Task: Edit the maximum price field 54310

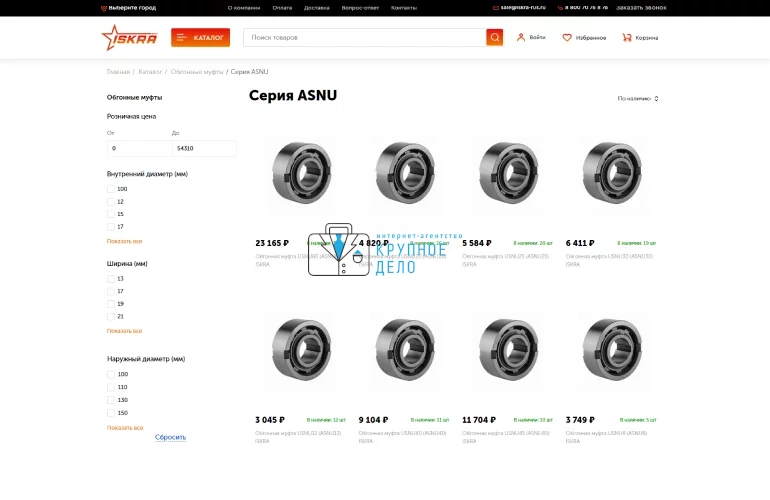Action: [x=204, y=148]
